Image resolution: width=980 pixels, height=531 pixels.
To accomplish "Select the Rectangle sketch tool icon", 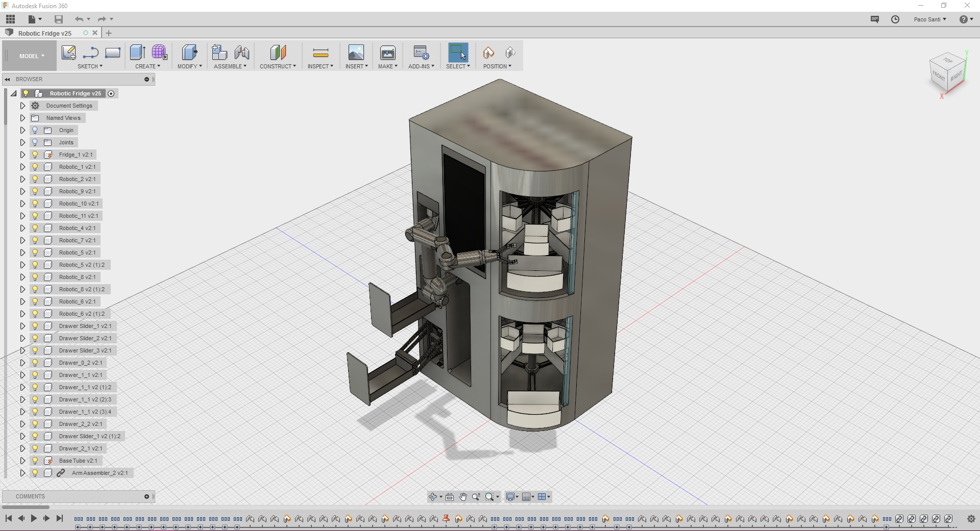I will [x=113, y=53].
